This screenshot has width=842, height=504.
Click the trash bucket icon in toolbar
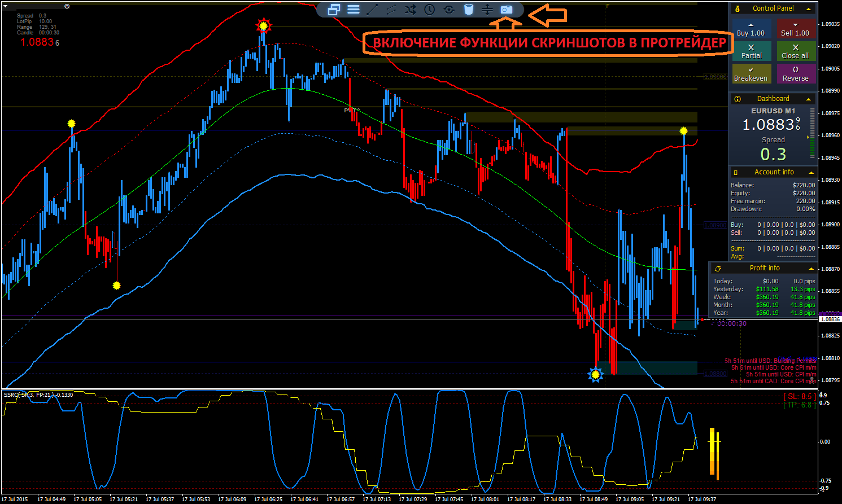click(x=468, y=10)
